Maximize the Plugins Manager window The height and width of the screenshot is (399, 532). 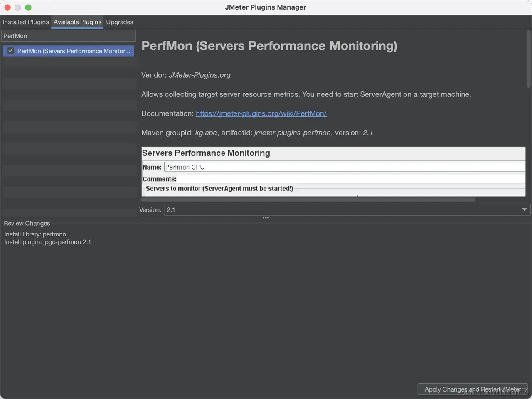click(28, 7)
